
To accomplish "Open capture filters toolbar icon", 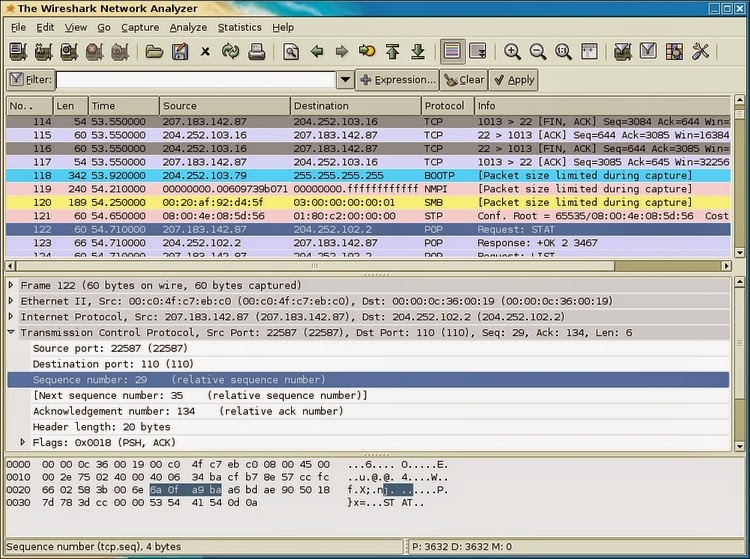I will coord(623,51).
